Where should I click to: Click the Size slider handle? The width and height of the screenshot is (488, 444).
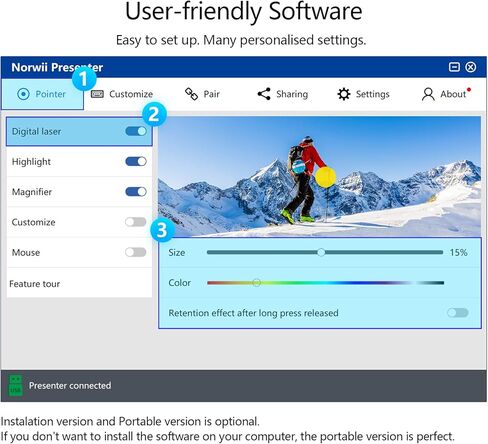pyautogui.click(x=321, y=252)
